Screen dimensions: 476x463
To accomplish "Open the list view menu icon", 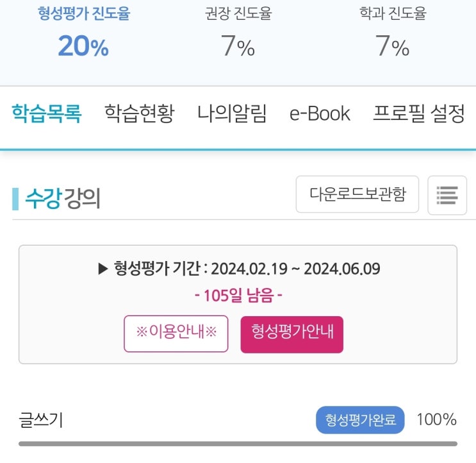I will pyautogui.click(x=447, y=194).
